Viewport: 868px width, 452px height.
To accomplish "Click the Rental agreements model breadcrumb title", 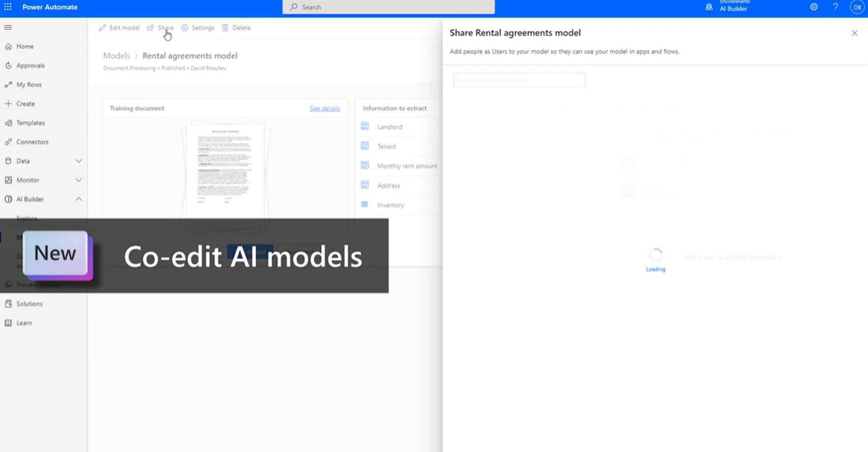I will pyautogui.click(x=190, y=56).
